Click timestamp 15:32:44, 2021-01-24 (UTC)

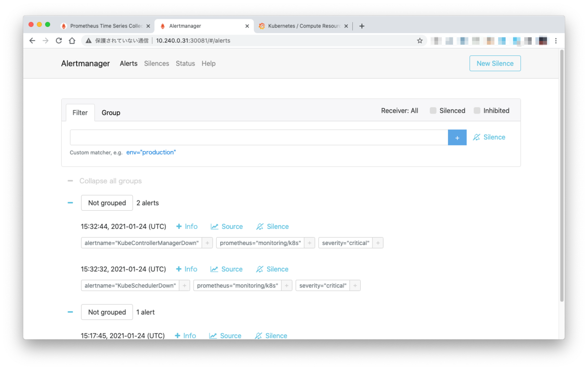(123, 226)
